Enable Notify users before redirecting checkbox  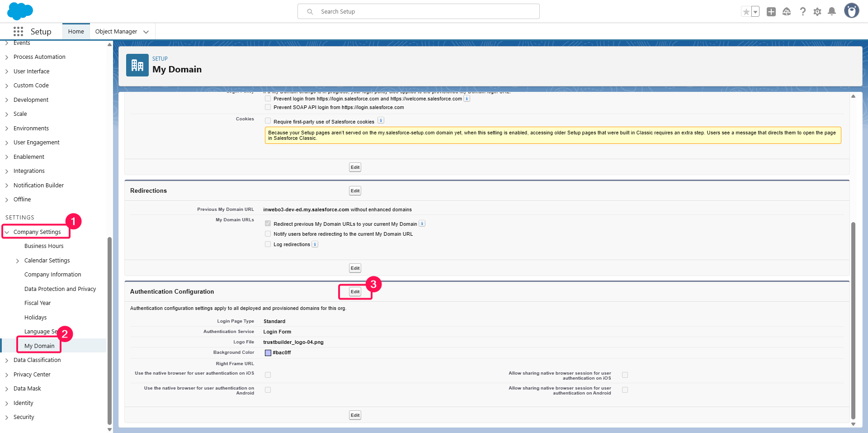click(268, 234)
